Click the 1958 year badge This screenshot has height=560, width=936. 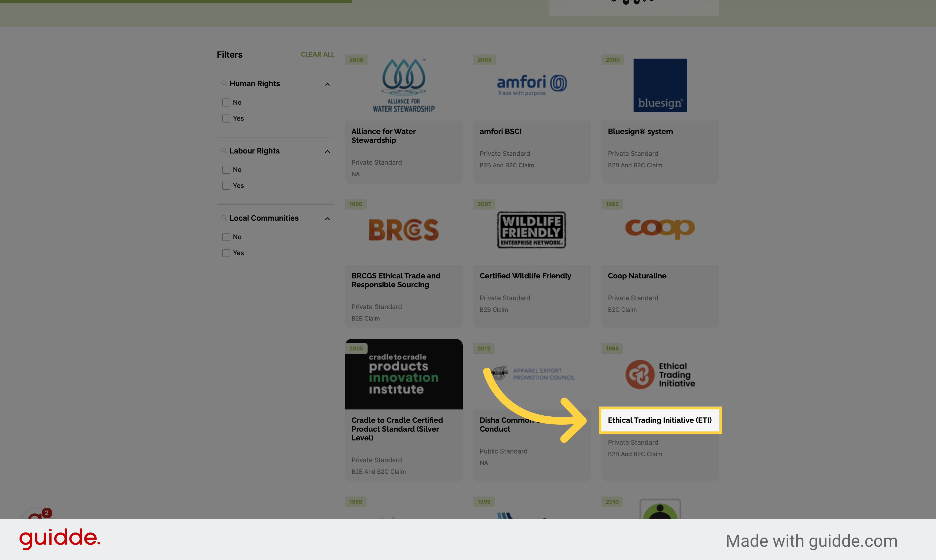pos(356,502)
